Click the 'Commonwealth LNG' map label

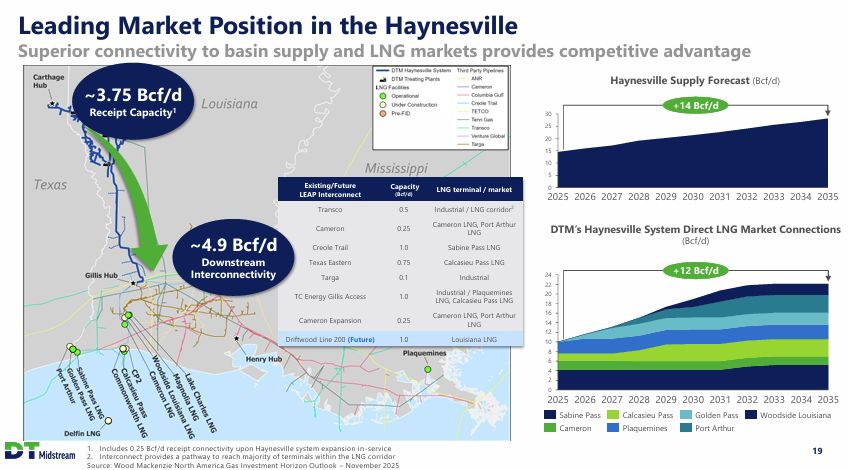[x=129, y=403]
